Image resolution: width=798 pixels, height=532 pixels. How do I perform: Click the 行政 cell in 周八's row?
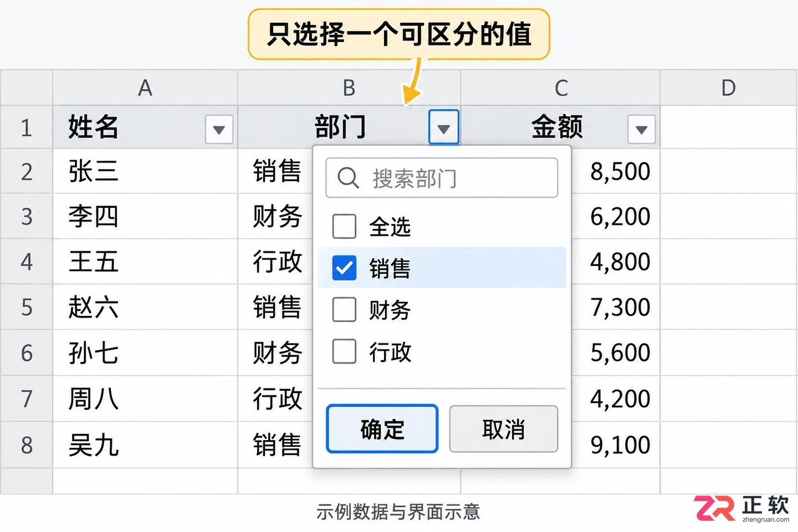pyautogui.click(x=275, y=399)
